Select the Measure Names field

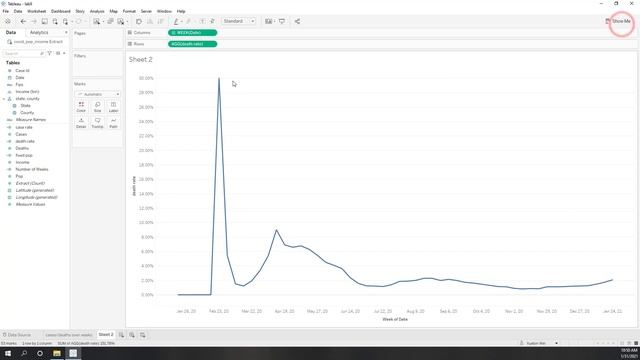(31, 120)
